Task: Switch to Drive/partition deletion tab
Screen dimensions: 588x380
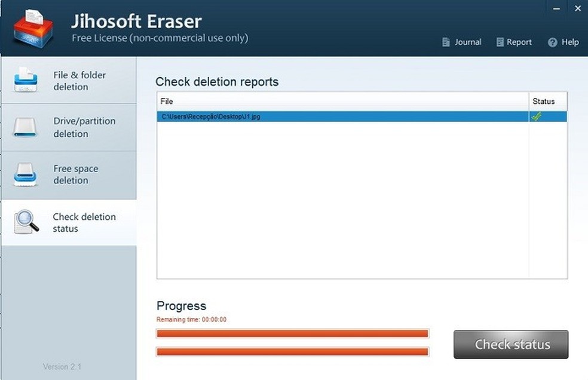Action: tap(84, 127)
